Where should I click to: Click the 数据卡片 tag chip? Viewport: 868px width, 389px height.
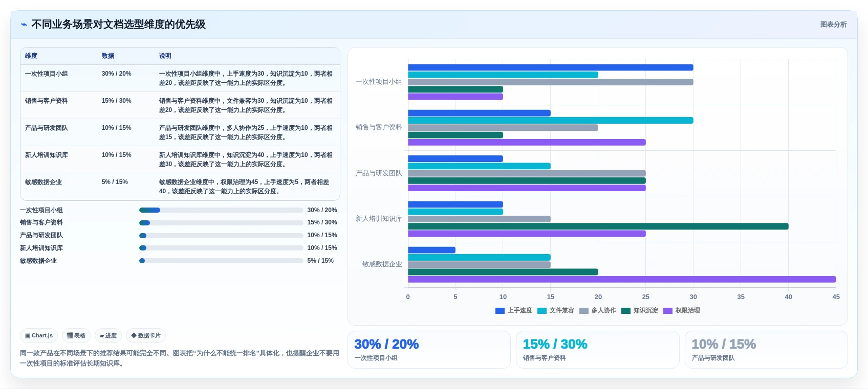click(x=146, y=336)
